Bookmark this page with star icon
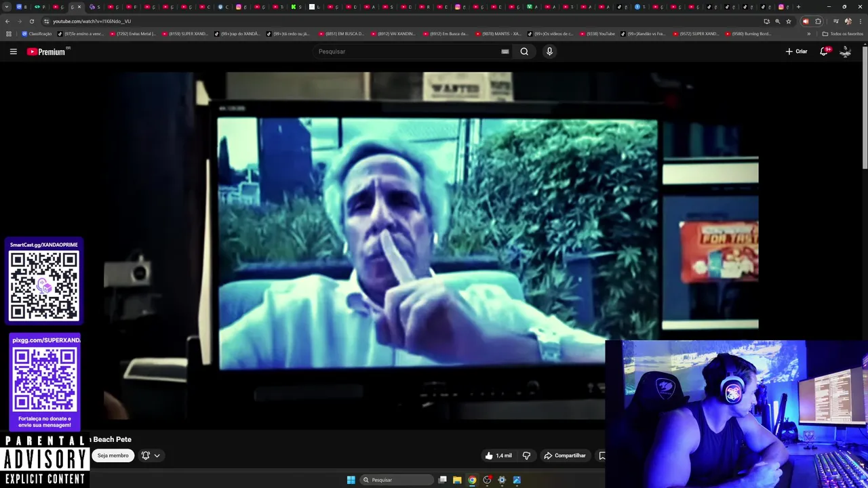The width and height of the screenshot is (868, 488). coord(788,21)
